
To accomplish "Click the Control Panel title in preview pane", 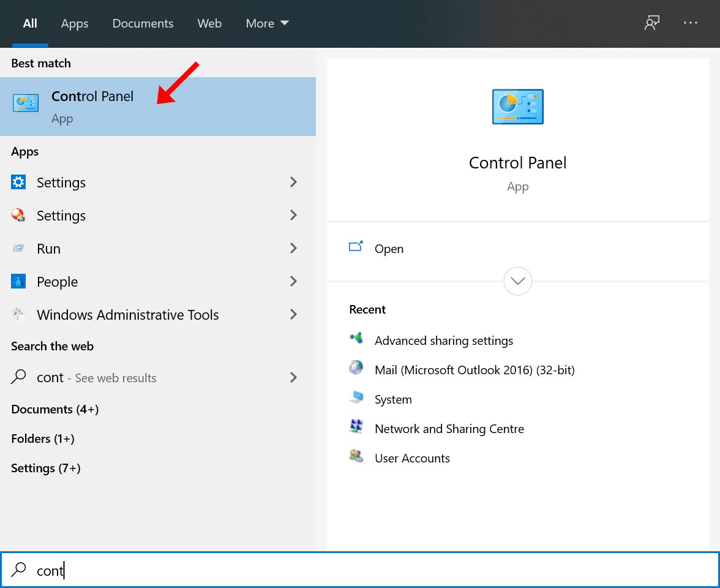I will [517, 163].
